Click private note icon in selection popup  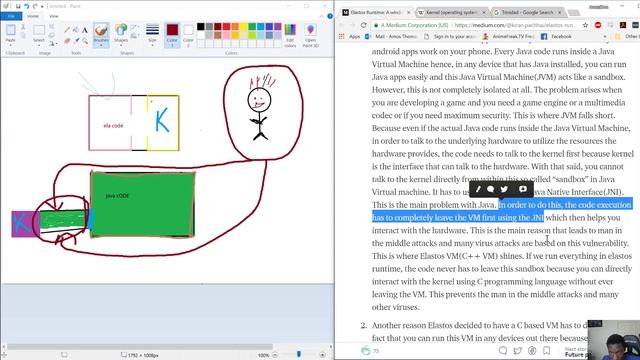(523, 189)
